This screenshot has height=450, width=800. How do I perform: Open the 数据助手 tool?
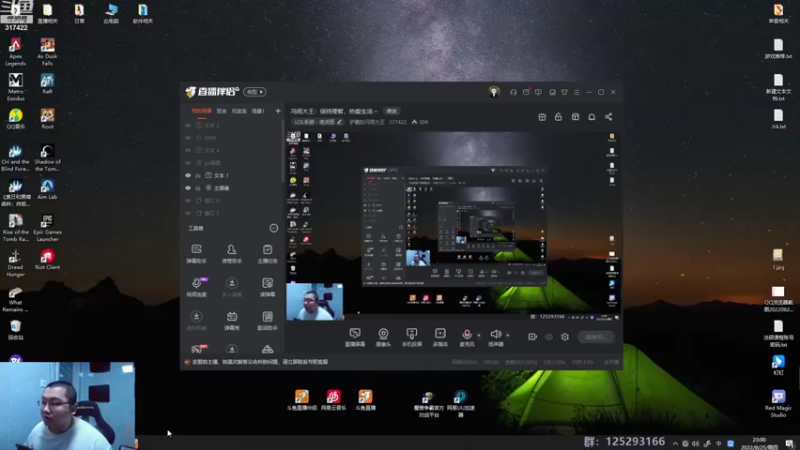pyautogui.click(x=267, y=321)
